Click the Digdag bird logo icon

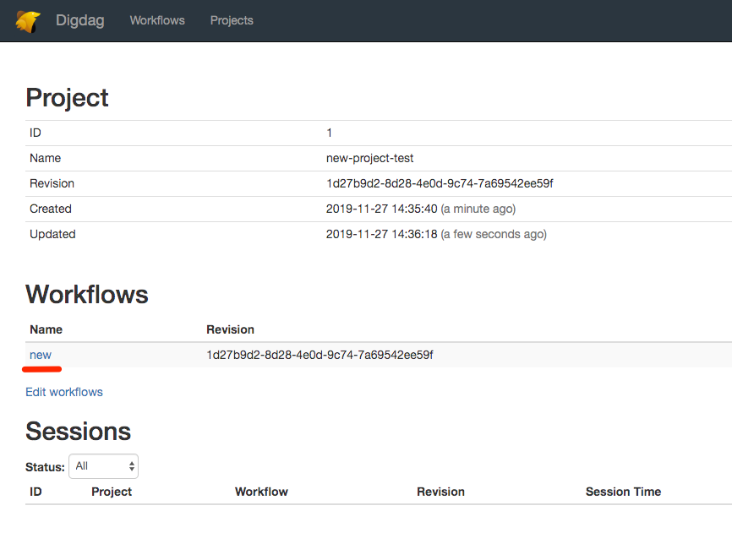[28, 21]
